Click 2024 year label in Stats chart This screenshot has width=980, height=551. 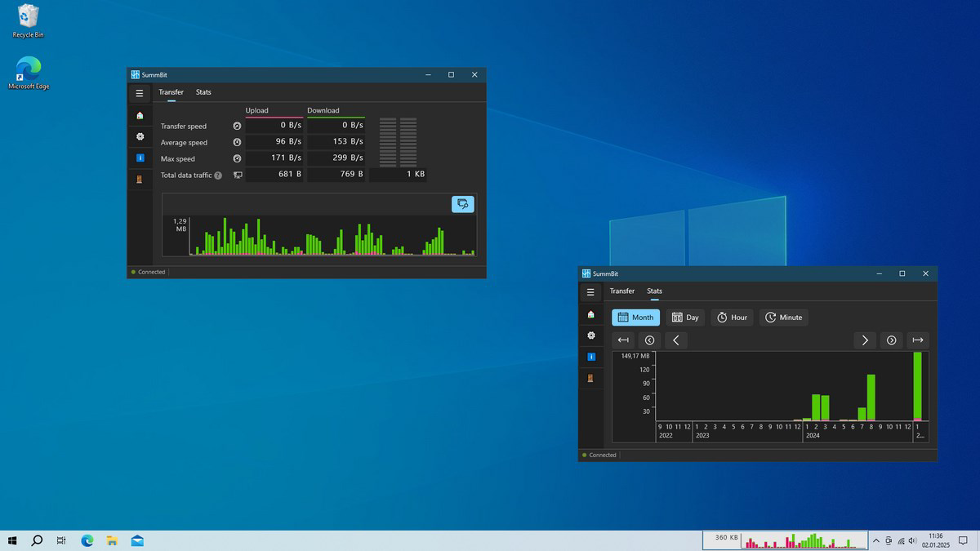coord(813,436)
